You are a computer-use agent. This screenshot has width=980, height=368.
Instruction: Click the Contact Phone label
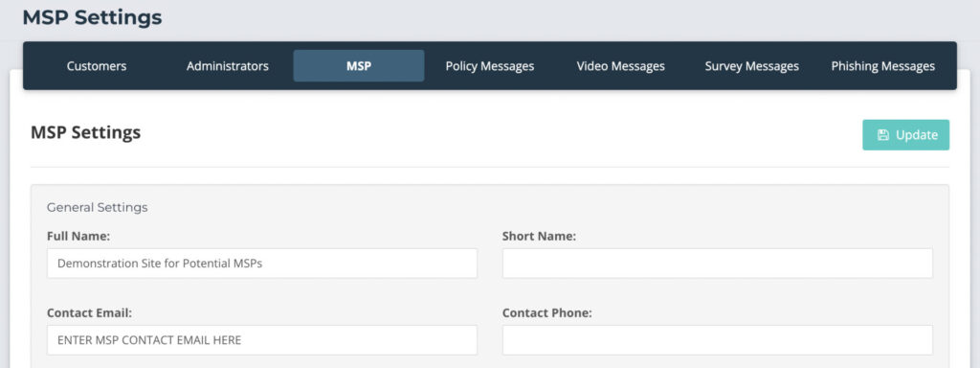(x=546, y=313)
